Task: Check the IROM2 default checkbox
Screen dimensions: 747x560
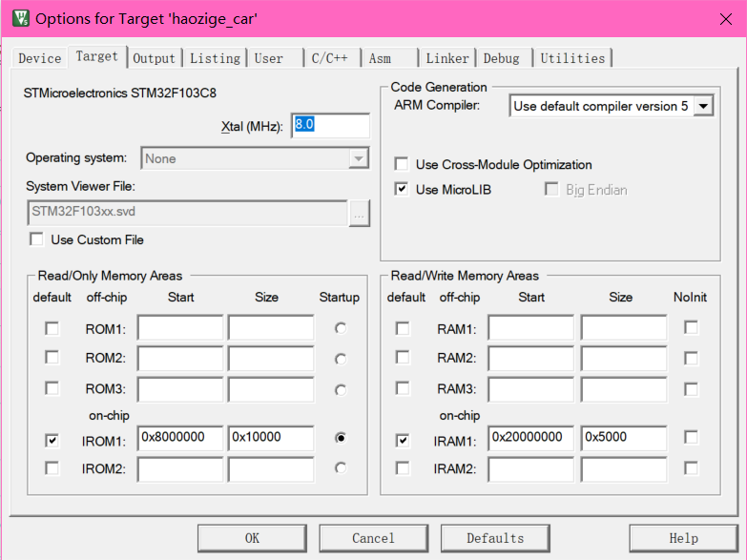Action: point(52,468)
